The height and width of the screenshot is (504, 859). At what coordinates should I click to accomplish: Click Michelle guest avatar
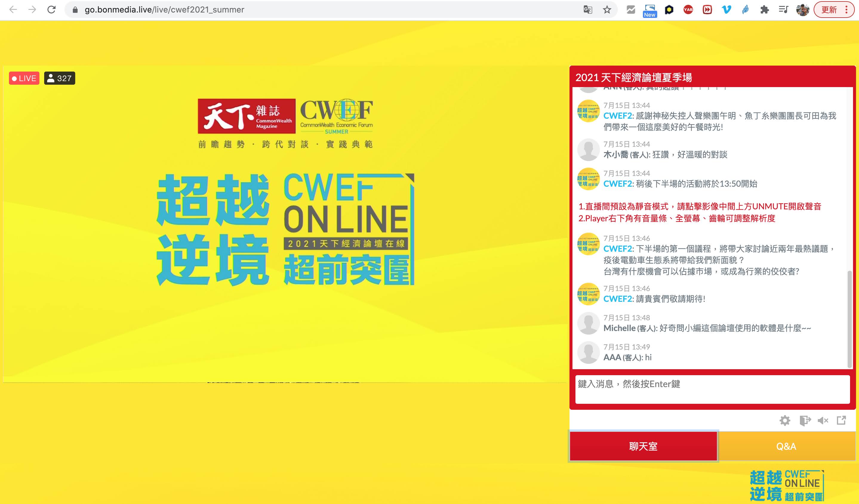coord(588,324)
